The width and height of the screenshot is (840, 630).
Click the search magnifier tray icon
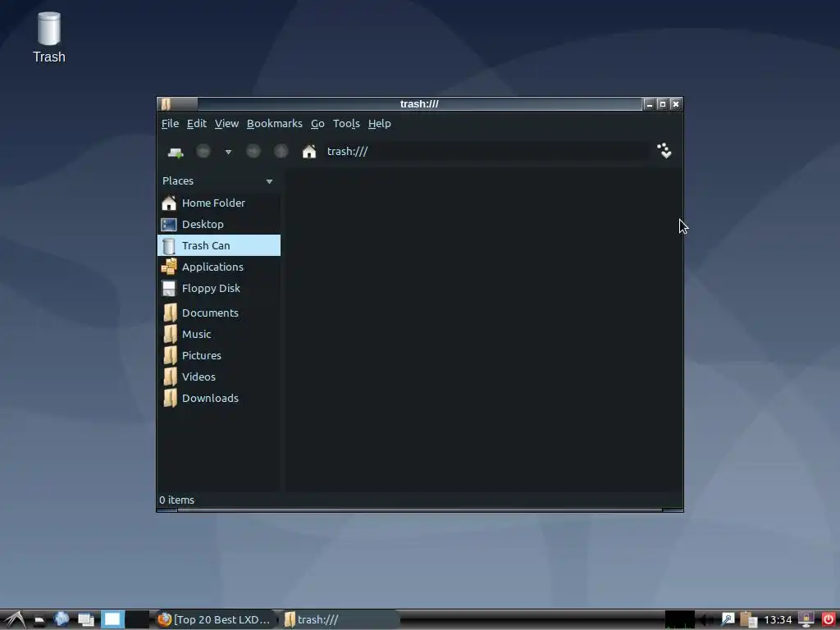[728, 620]
